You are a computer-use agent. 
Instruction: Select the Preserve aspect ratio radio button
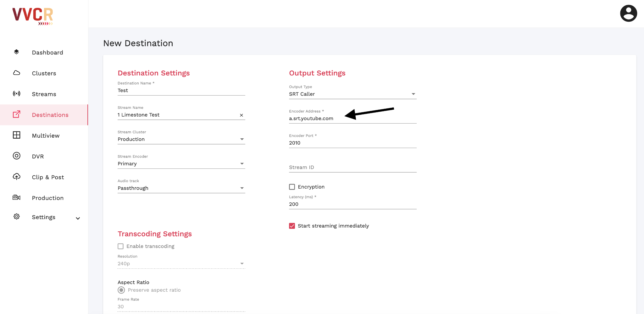pyautogui.click(x=121, y=290)
